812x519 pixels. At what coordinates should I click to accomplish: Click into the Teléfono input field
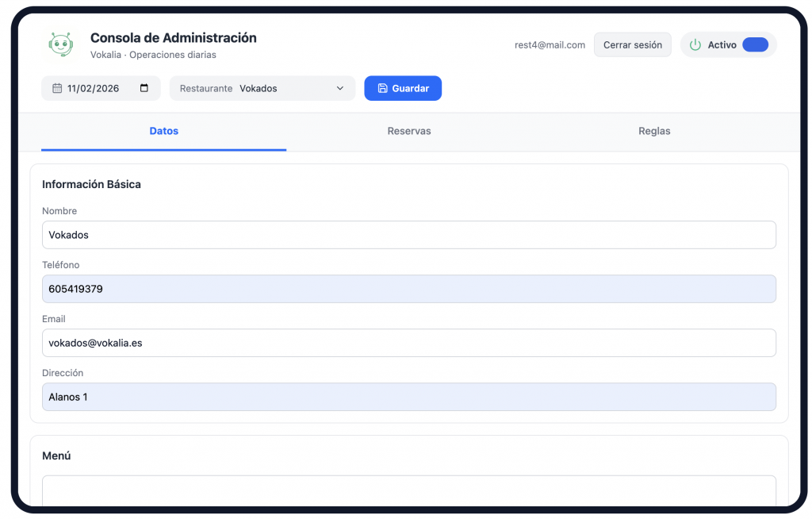coord(408,289)
